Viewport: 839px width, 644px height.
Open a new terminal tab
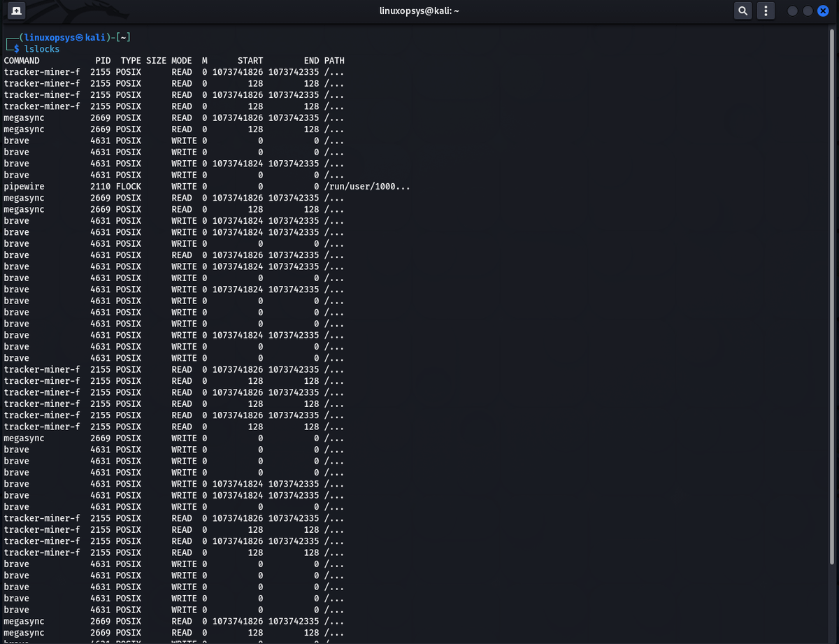[x=16, y=10]
